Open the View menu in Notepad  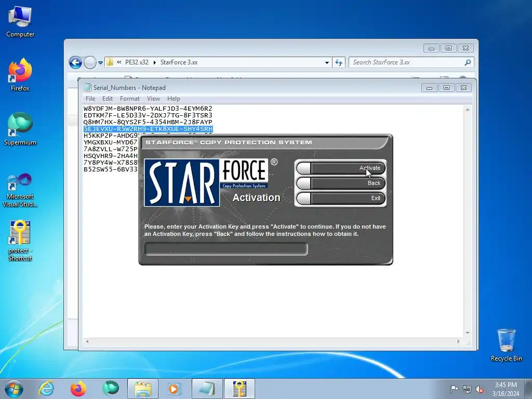point(153,99)
